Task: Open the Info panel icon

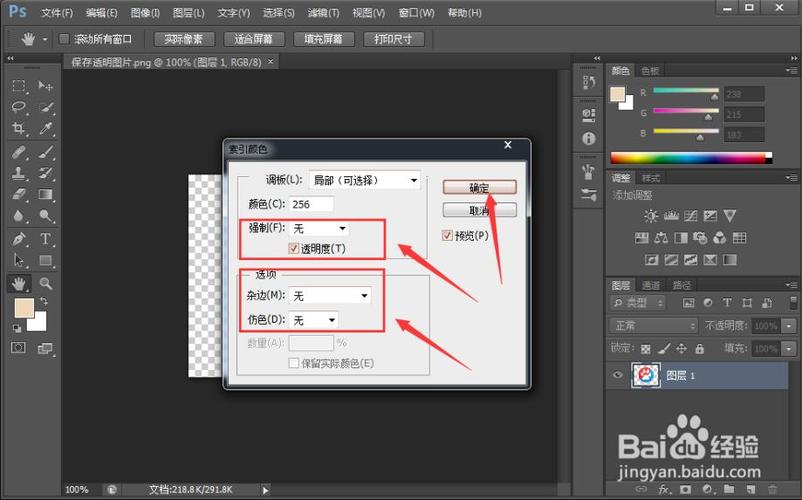Action: tap(589, 138)
